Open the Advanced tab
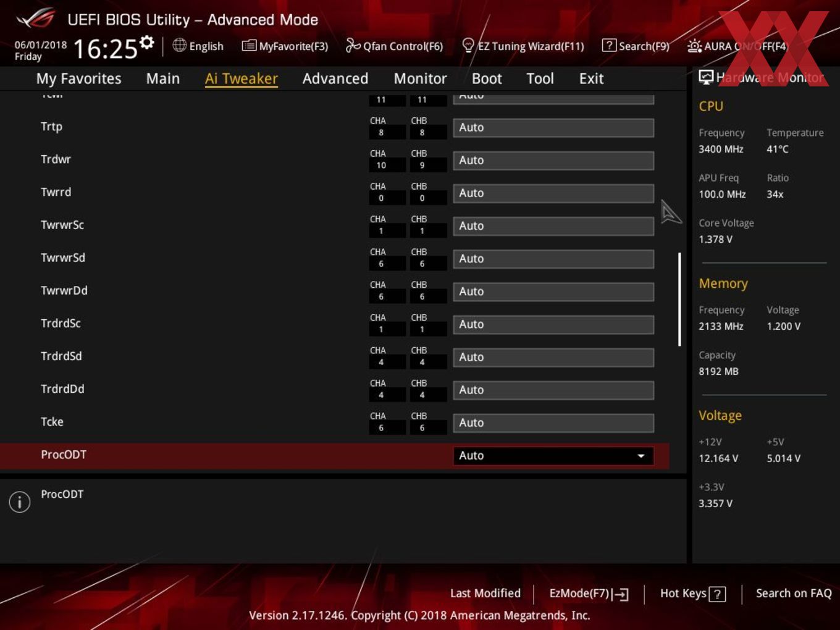Viewport: 840px width, 630px height. 335,78
